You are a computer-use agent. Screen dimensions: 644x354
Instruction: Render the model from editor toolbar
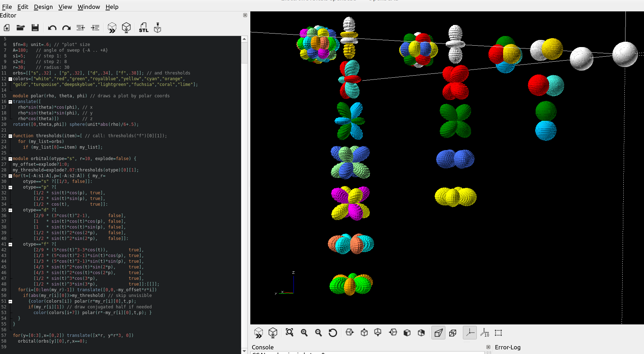pyautogui.click(x=126, y=28)
